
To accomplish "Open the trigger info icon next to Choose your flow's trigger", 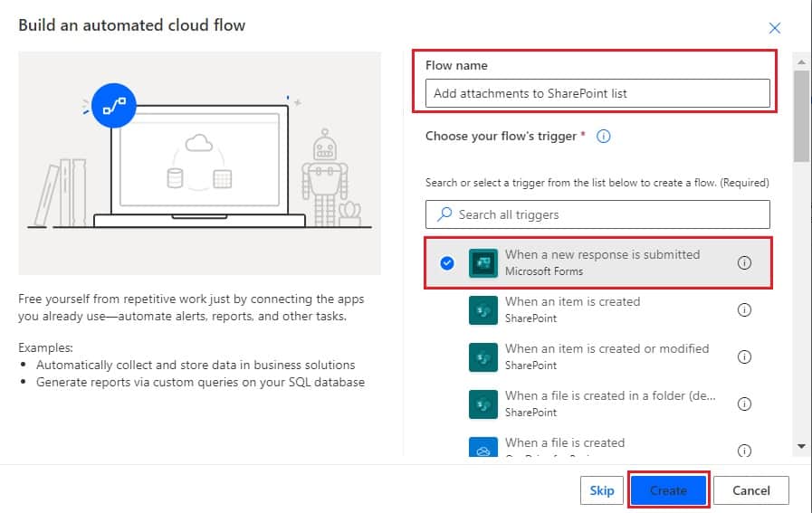I will pos(603,136).
